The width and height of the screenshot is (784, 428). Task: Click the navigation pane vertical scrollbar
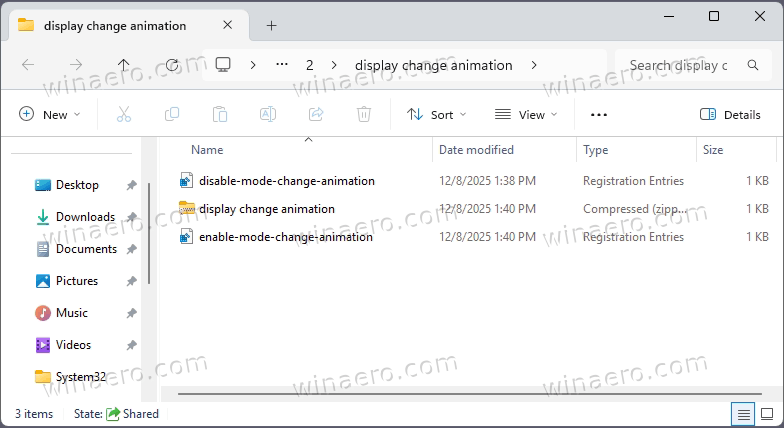(x=149, y=234)
